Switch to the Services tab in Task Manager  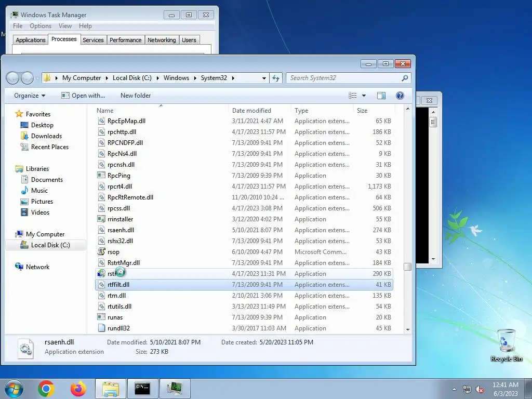(93, 40)
